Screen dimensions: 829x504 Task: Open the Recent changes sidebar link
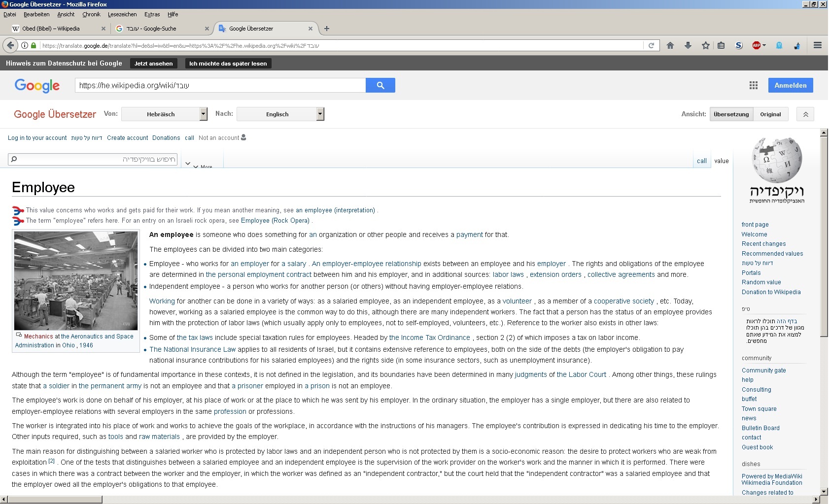coord(764,244)
